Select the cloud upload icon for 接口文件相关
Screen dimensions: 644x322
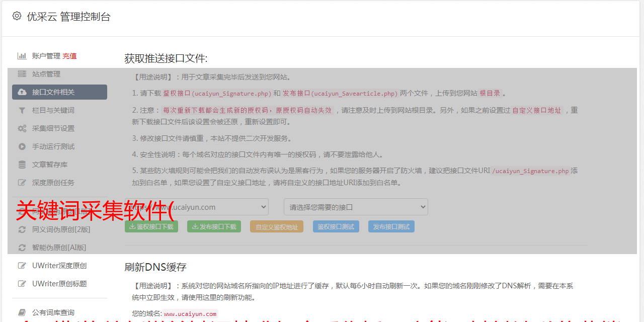click(22, 92)
